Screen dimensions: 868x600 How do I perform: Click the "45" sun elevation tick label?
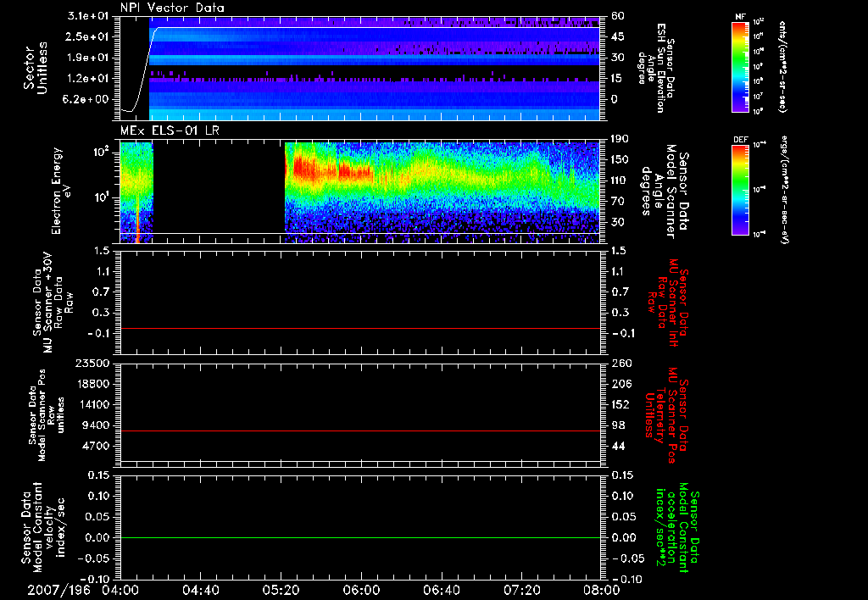coord(618,37)
